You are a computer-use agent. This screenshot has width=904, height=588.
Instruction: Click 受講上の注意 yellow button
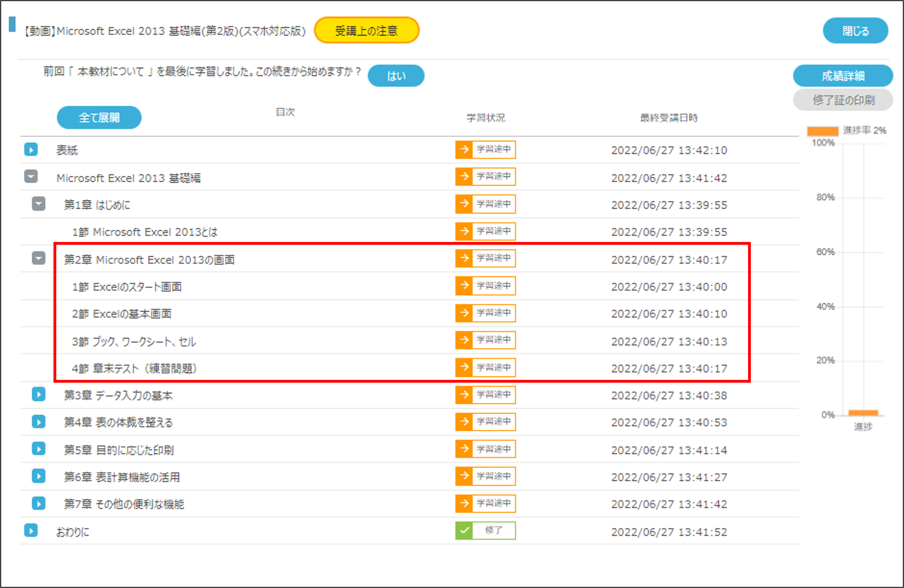[x=366, y=30]
